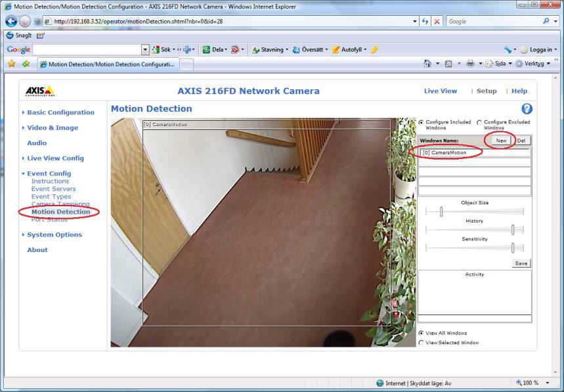This screenshot has width=564, height=392.
Task: Go to the Setup link
Action: click(x=487, y=91)
